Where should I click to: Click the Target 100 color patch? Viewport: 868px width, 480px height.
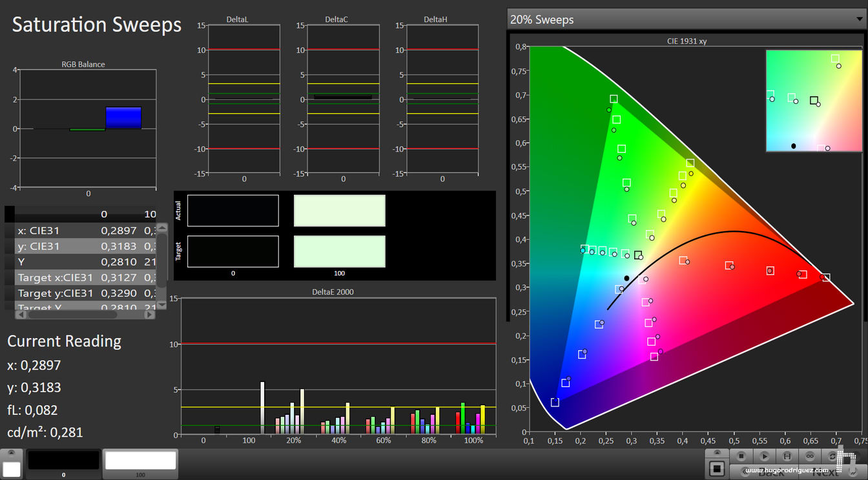[340, 251]
